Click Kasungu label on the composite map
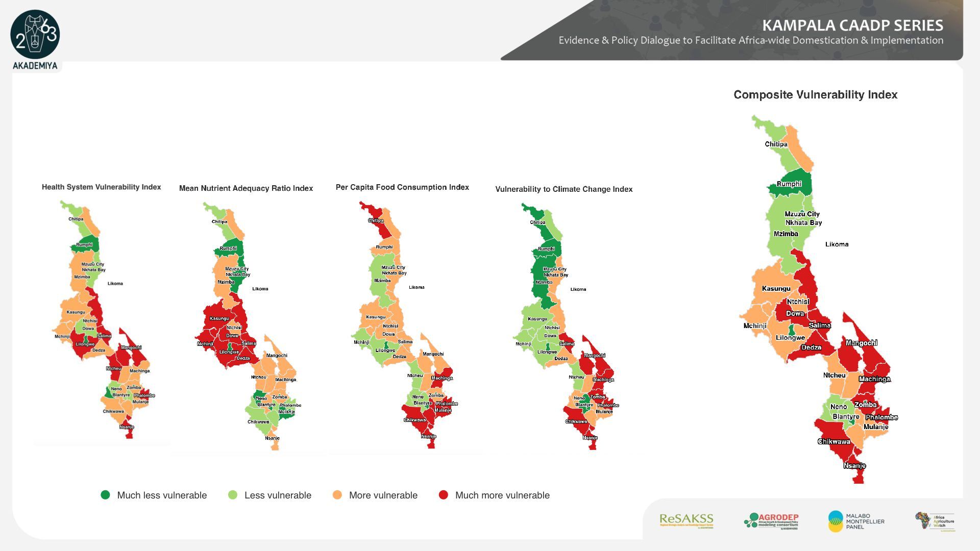 pos(776,289)
